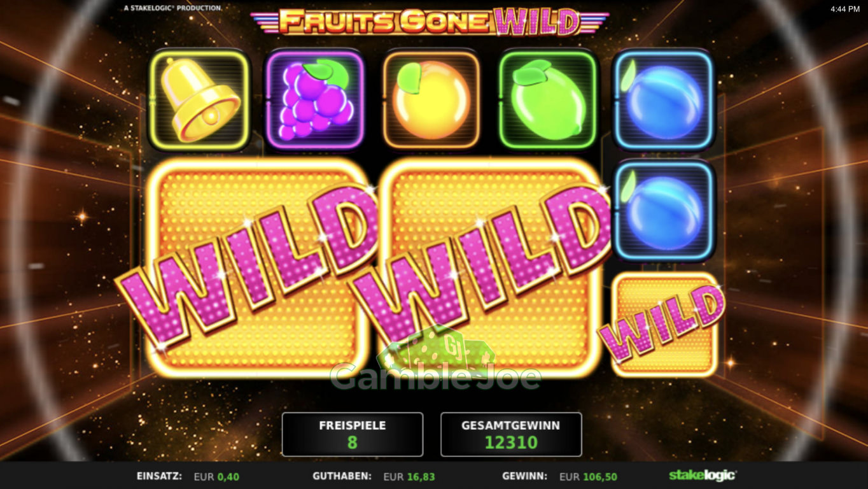Screen dimensions: 868x489
Task: Click the GambleJoe watermark text
Action: (x=435, y=376)
